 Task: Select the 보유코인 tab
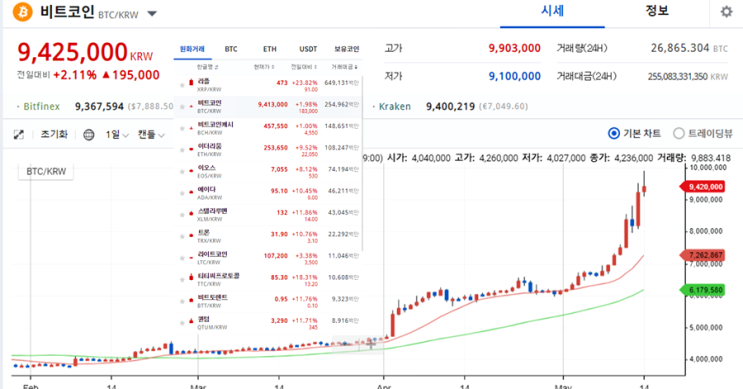tap(346, 49)
